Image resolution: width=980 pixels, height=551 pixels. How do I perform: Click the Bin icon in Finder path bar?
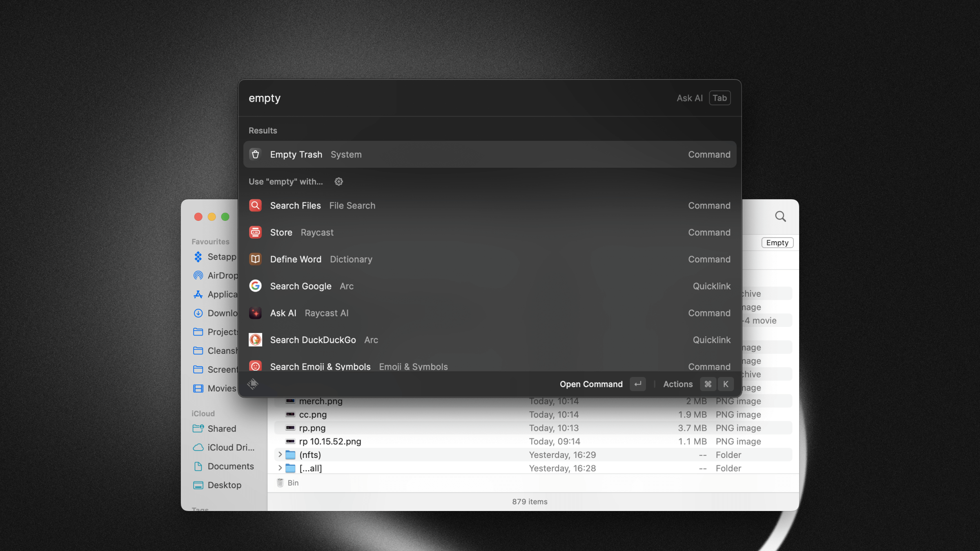[280, 483]
